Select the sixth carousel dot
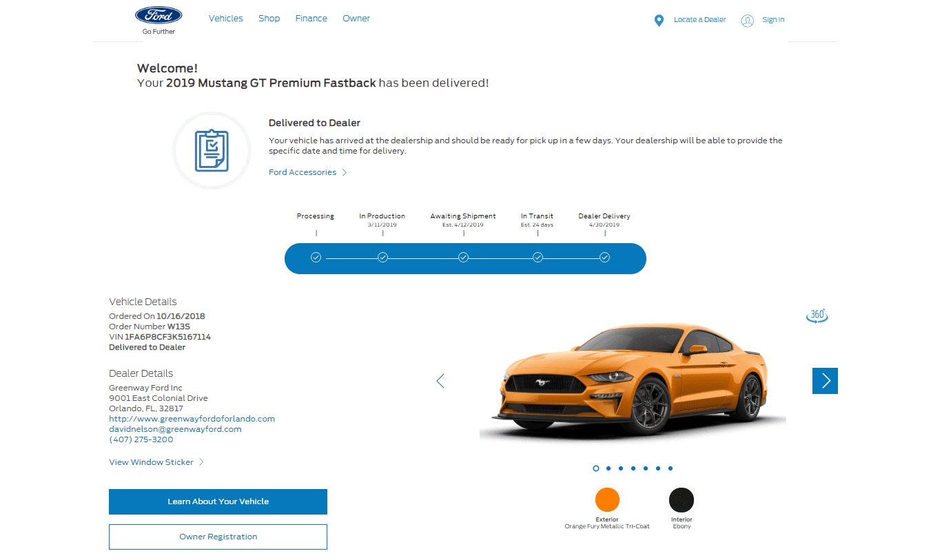Screen dimensions: 942x560 click(x=658, y=468)
